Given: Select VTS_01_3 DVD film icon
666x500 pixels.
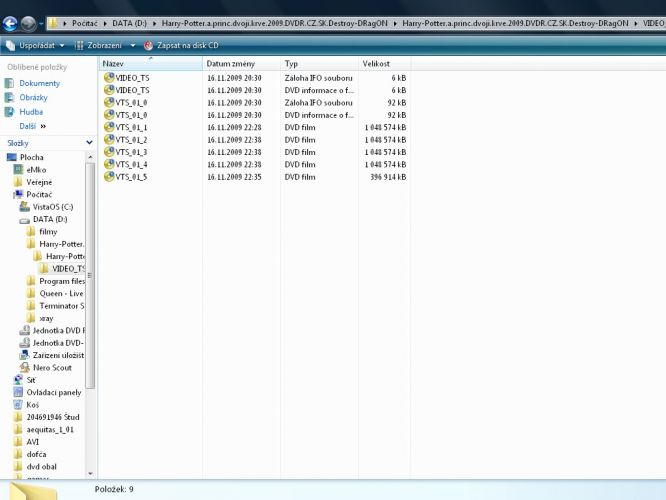Looking at the screenshot, I should (x=109, y=152).
